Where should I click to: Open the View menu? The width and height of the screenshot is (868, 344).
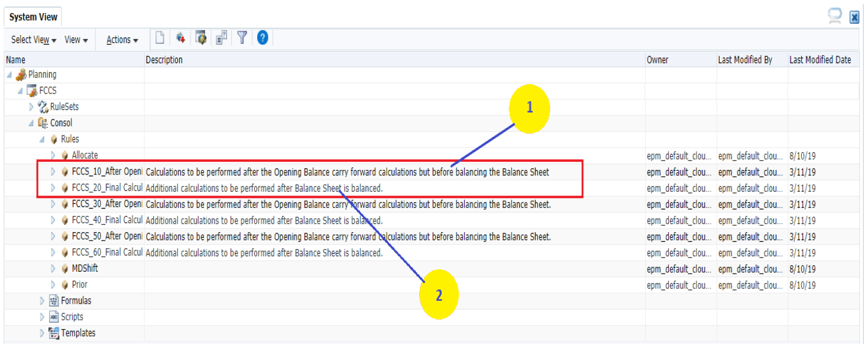pyautogui.click(x=76, y=40)
